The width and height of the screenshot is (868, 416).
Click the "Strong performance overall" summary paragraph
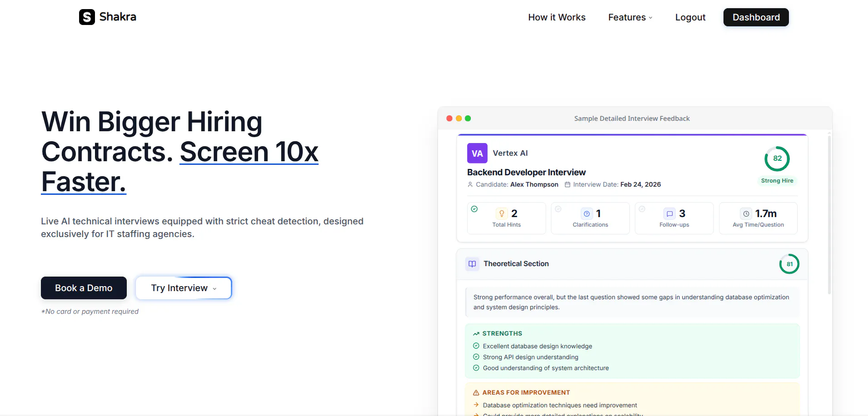point(631,302)
